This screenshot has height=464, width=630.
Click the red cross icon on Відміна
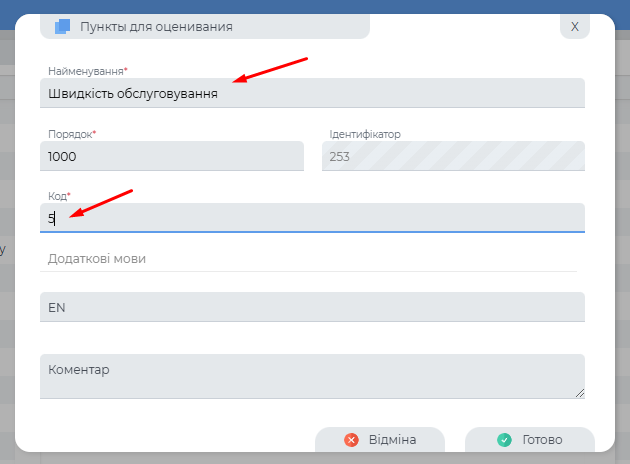click(351, 440)
